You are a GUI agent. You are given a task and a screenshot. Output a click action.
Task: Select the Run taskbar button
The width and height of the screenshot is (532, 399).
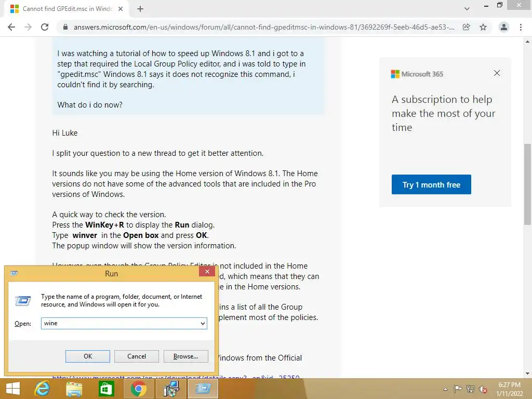point(203,389)
